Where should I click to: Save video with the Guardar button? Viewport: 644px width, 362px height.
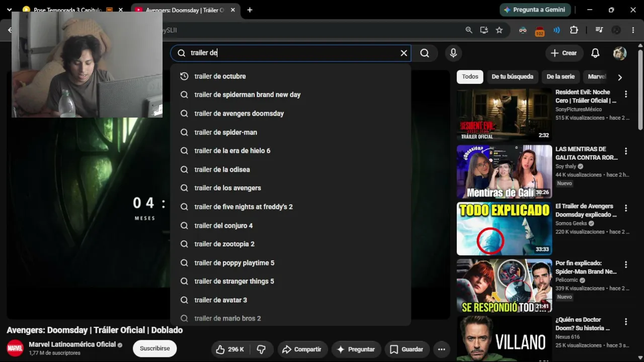pos(406,349)
